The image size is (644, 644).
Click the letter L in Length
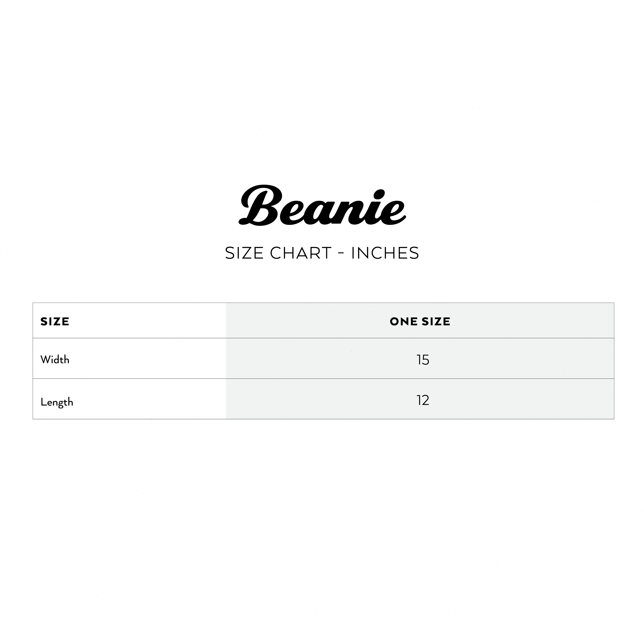point(43,402)
